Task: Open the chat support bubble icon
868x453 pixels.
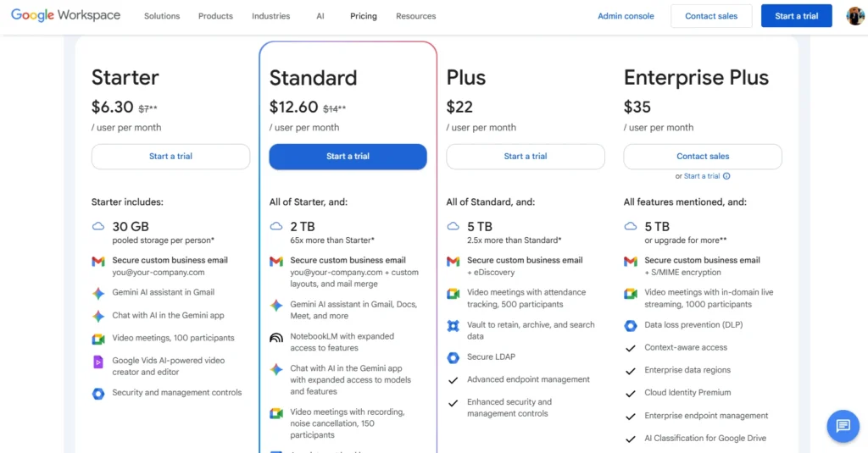Action: (843, 426)
